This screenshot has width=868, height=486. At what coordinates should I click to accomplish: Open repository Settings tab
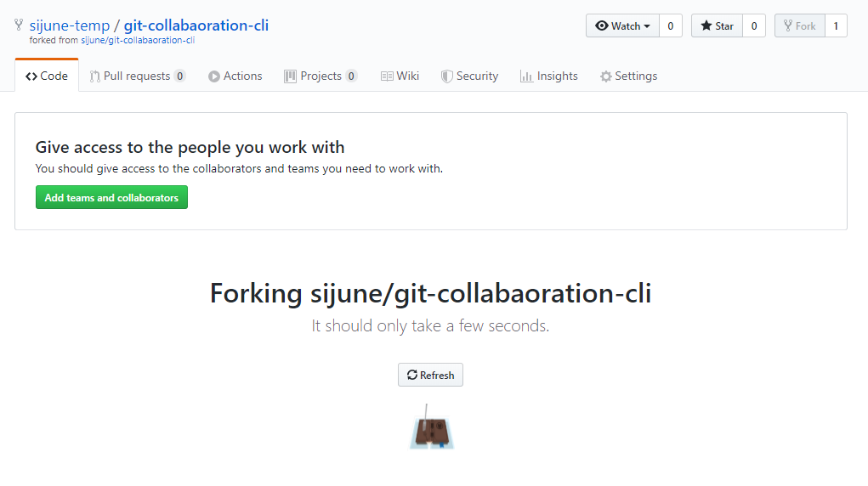(628, 76)
